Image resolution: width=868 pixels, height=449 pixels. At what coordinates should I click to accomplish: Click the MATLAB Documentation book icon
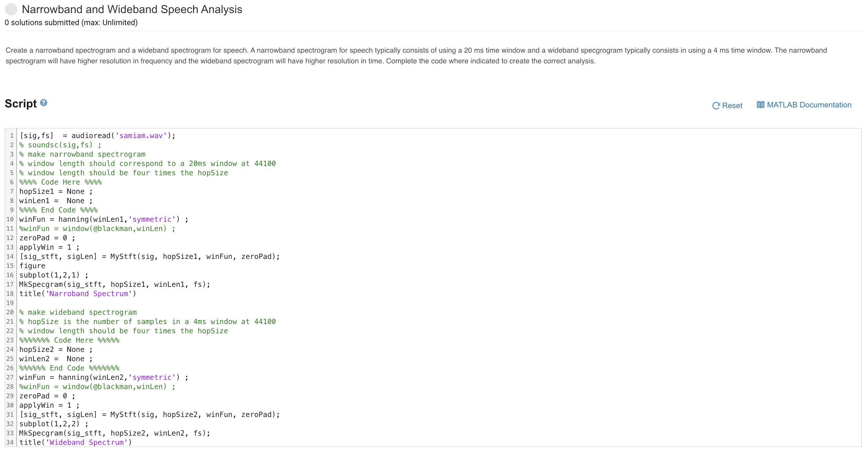click(x=760, y=105)
